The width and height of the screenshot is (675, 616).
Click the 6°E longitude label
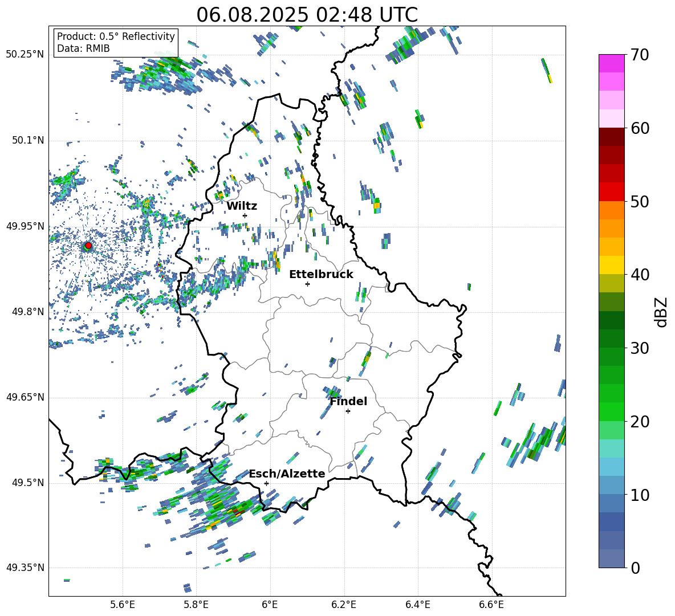270,605
